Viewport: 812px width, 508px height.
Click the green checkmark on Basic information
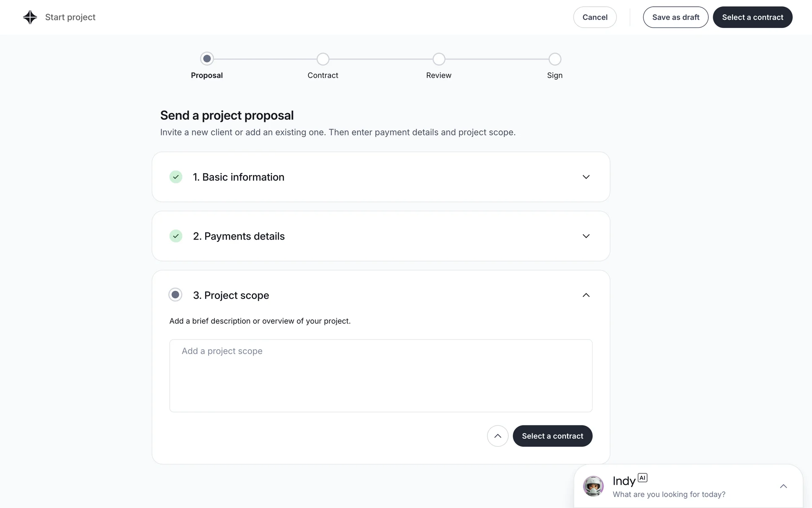tap(176, 177)
